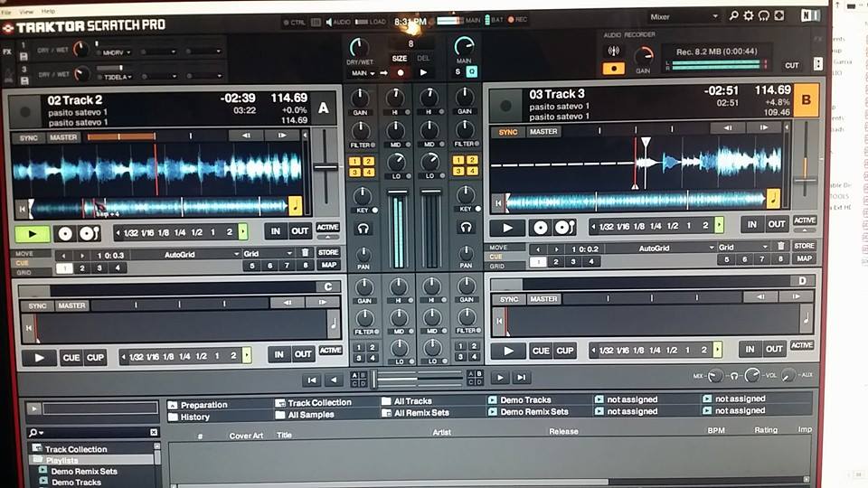Open Help menu
Screen dimensions: 868x488
click(x=48, y=11)
